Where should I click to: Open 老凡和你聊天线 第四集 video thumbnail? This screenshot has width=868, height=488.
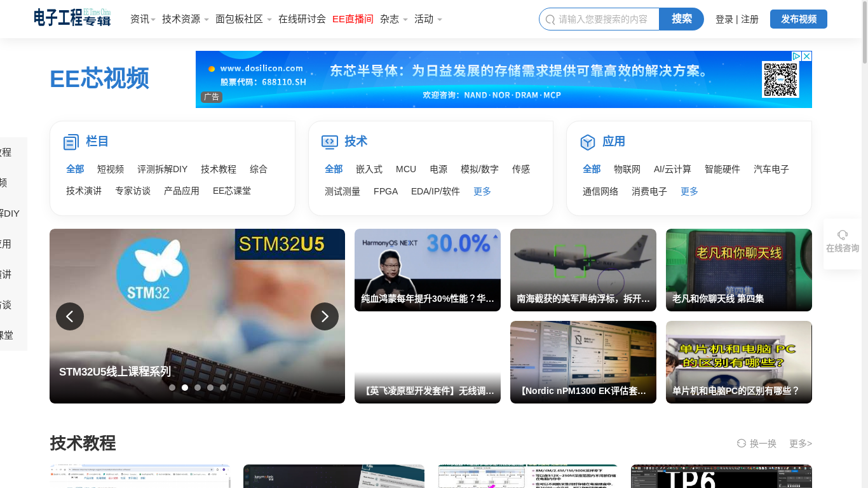(739, 270)
